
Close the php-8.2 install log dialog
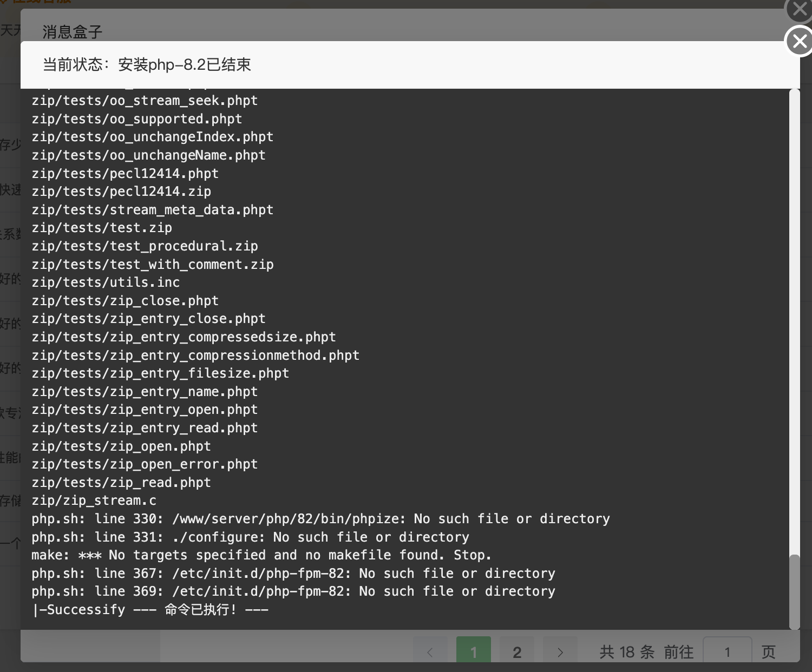point(800,41)
